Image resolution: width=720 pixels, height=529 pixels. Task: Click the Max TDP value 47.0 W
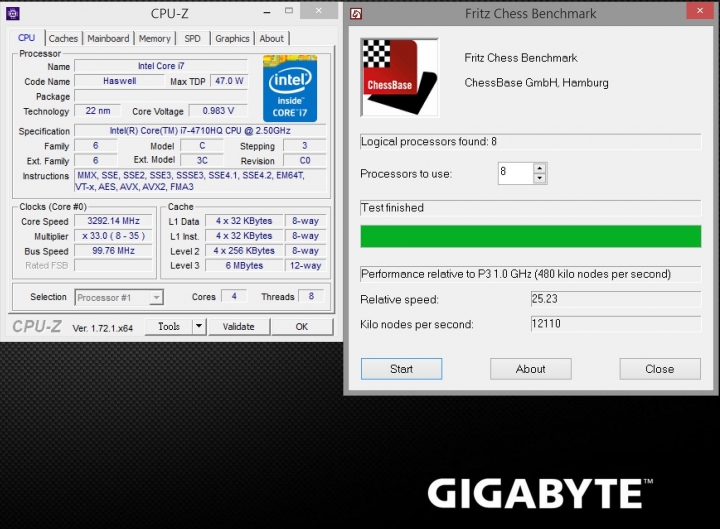click(229, 81)
